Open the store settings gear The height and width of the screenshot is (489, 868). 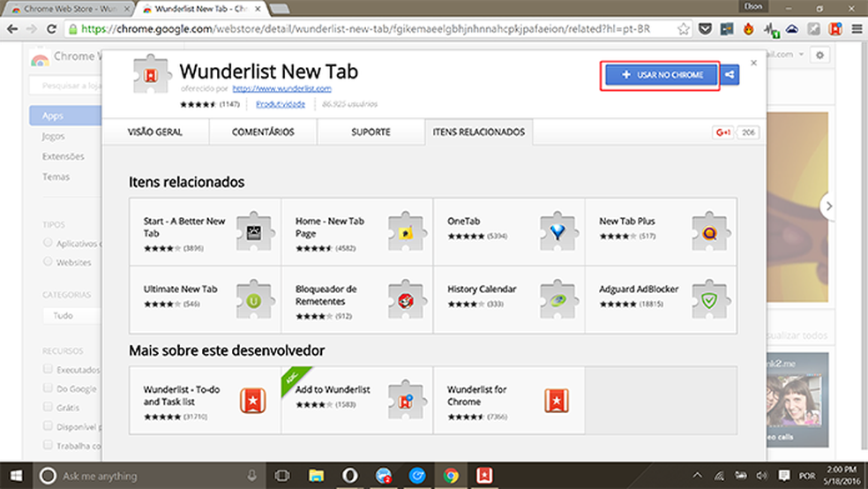(x=819, y=55)
